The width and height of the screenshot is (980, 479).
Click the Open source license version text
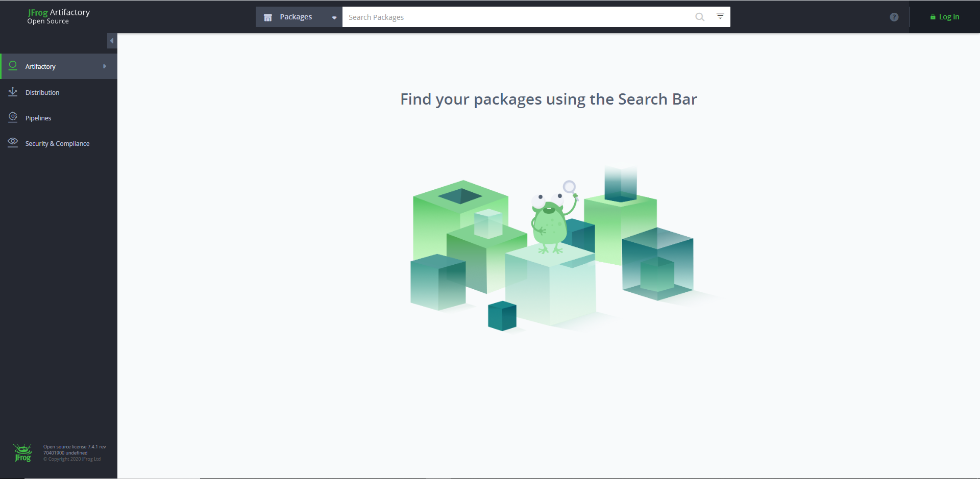tap(75, 449)
